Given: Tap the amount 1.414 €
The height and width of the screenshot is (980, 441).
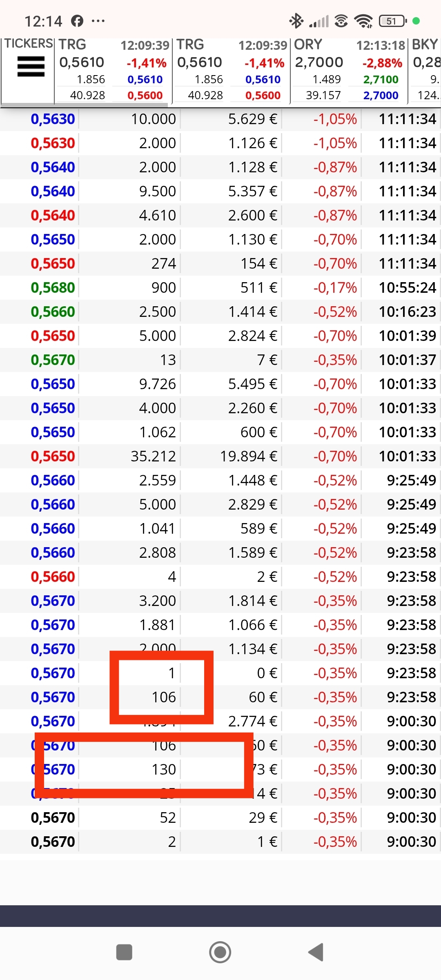Looking at the screenshot, I should pos(253,312).
